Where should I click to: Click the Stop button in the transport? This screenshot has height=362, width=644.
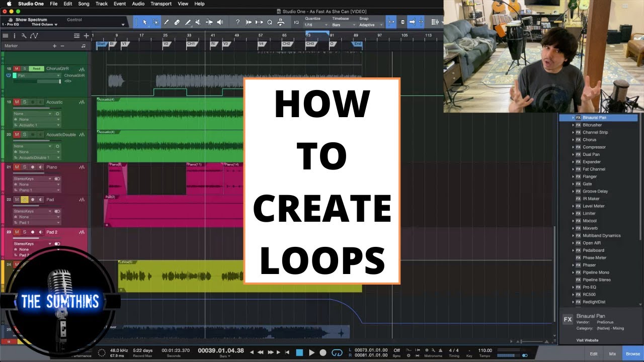299,352
